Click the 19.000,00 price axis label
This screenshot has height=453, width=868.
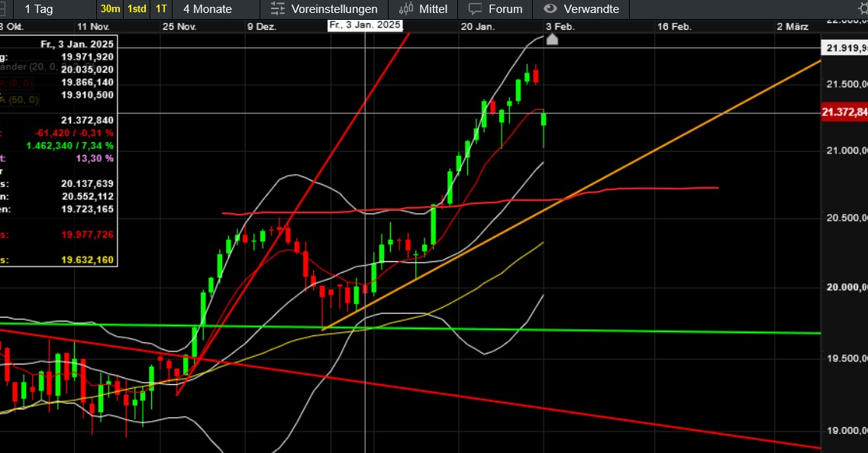point(847,431)
